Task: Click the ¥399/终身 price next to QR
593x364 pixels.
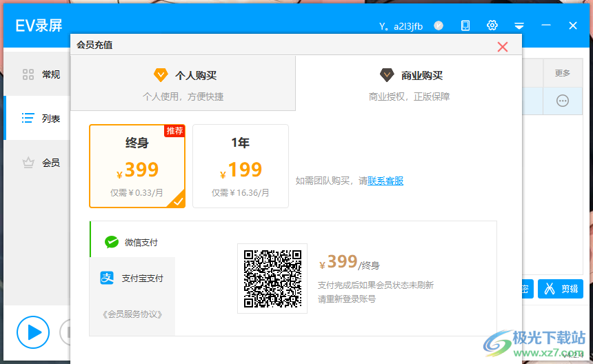Action: 349,262
